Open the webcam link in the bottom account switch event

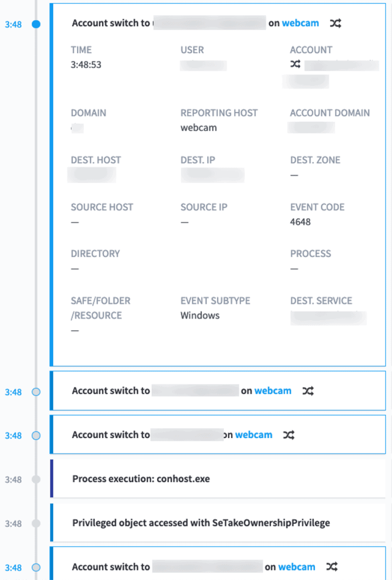click(297, 567)
